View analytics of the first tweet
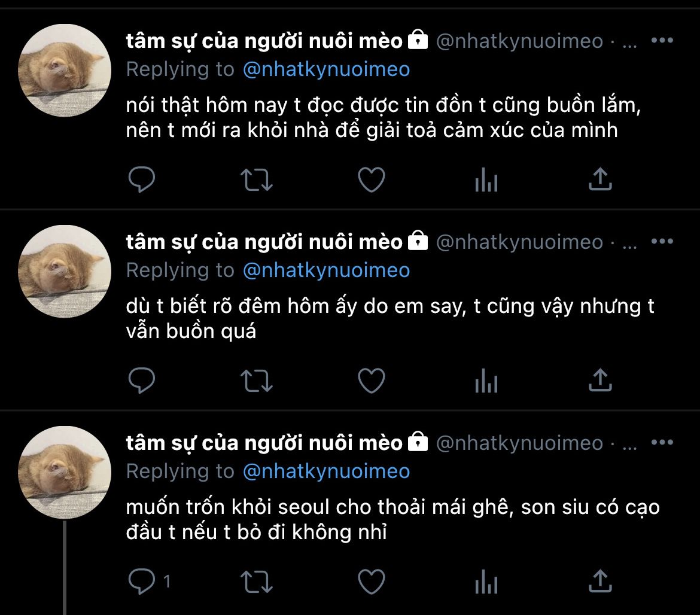 pyautogui.click(x=486, y=179)
